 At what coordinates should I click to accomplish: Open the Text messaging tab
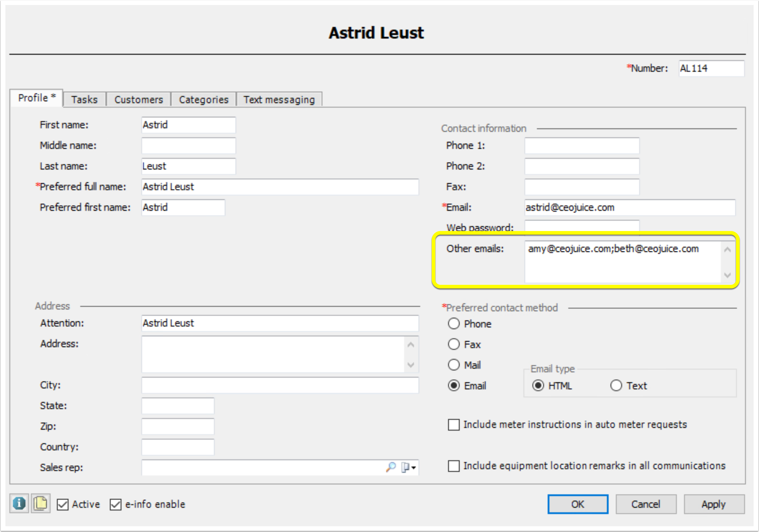click(x=279, y=99)
